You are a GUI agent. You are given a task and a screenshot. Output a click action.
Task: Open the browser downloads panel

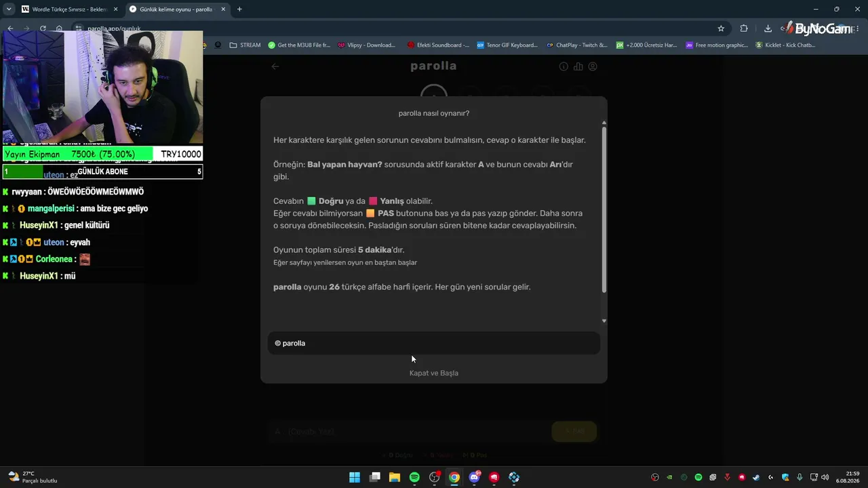768,28
